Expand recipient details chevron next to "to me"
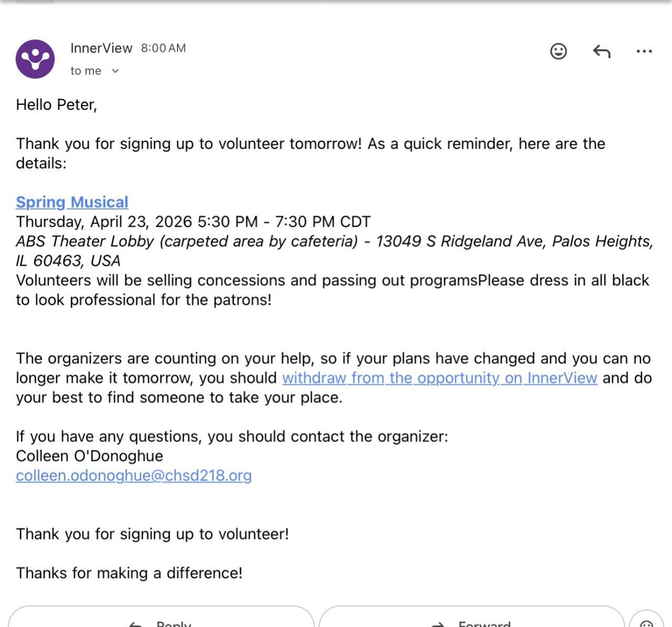This screenshot has height=627, width=672. point(115,71)
